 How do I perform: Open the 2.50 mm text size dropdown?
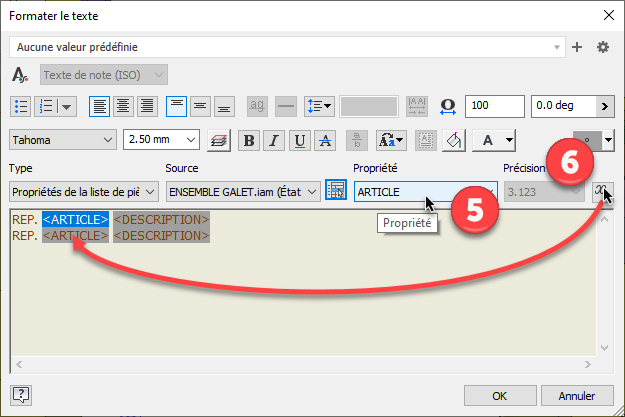click(192, 141)
